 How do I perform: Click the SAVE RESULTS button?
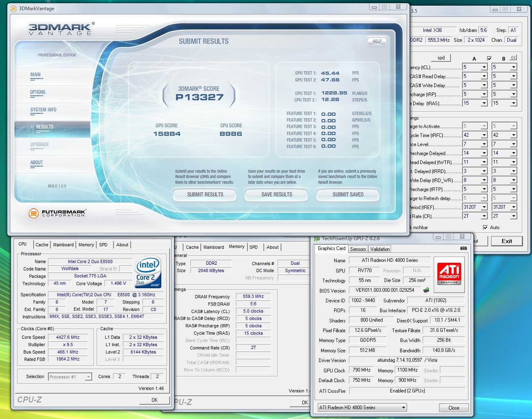tap(276, 195)
